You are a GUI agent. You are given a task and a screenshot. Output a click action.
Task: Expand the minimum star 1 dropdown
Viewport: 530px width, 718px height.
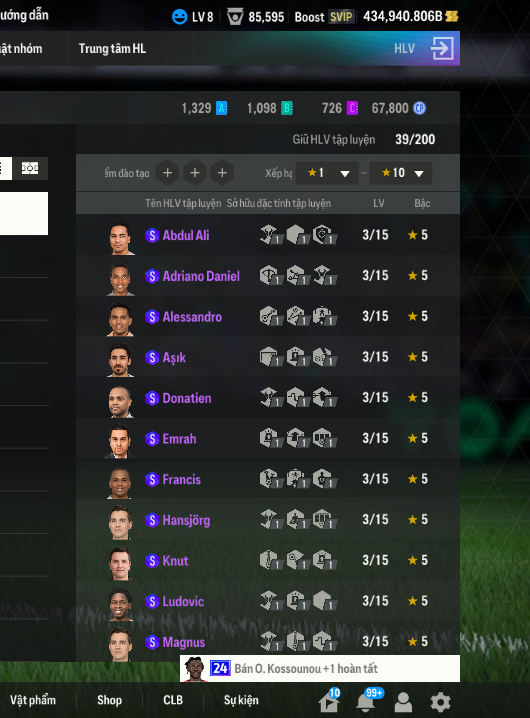pyautogui.click(x=327, y=173)
